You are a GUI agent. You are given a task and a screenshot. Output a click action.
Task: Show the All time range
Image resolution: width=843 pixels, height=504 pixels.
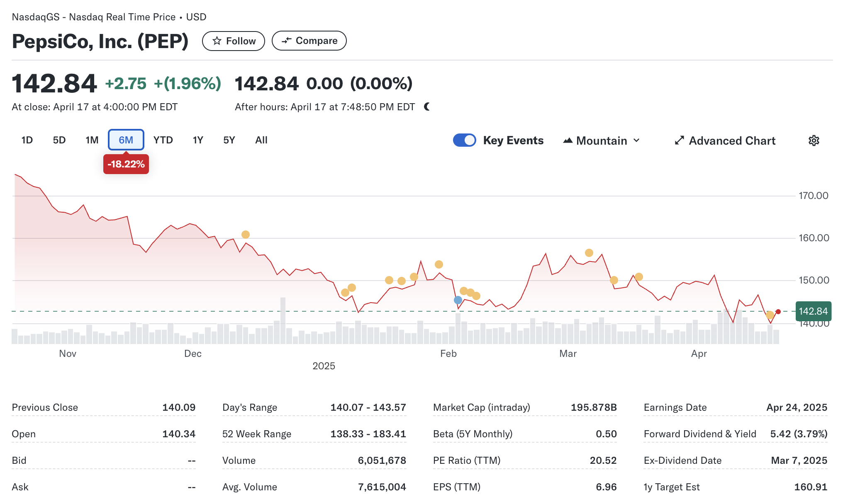tap(261, 140)
